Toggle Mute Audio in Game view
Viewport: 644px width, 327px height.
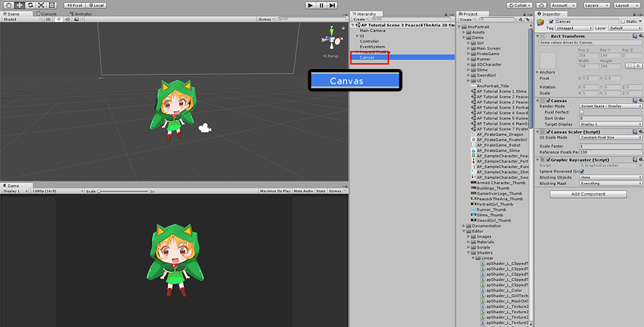303,191
